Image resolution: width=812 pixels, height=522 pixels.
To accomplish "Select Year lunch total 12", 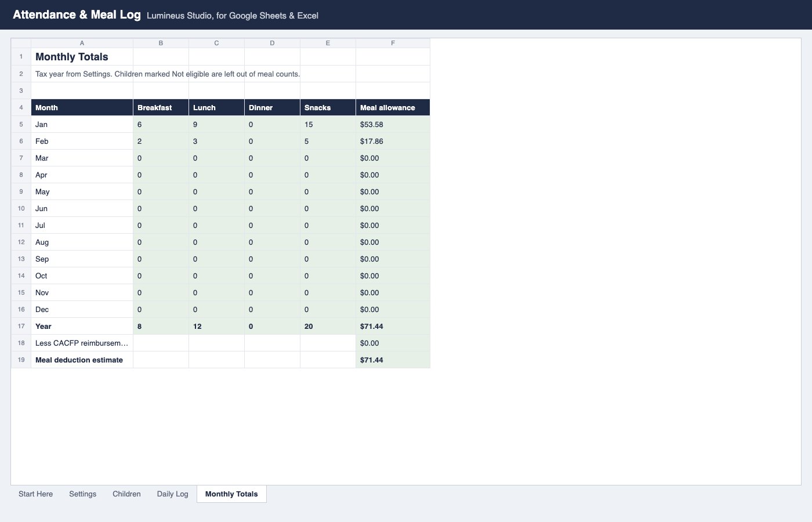I will (216, 327).
